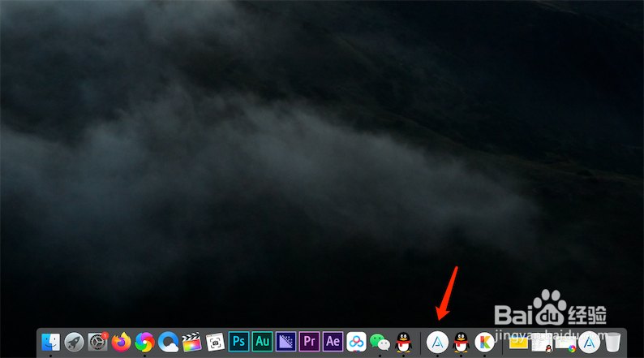Open the colorful K app icon
This screenshot has width=644, height=358.
pos(485,342)
